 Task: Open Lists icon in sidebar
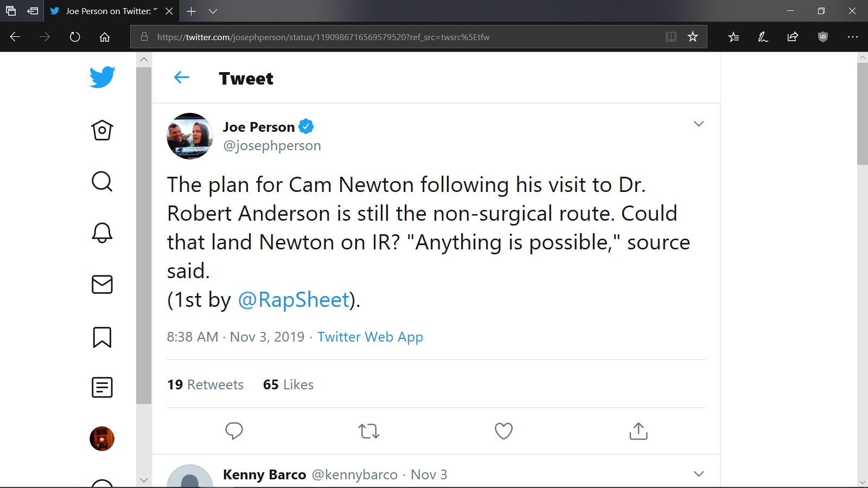tap(102, 387)
